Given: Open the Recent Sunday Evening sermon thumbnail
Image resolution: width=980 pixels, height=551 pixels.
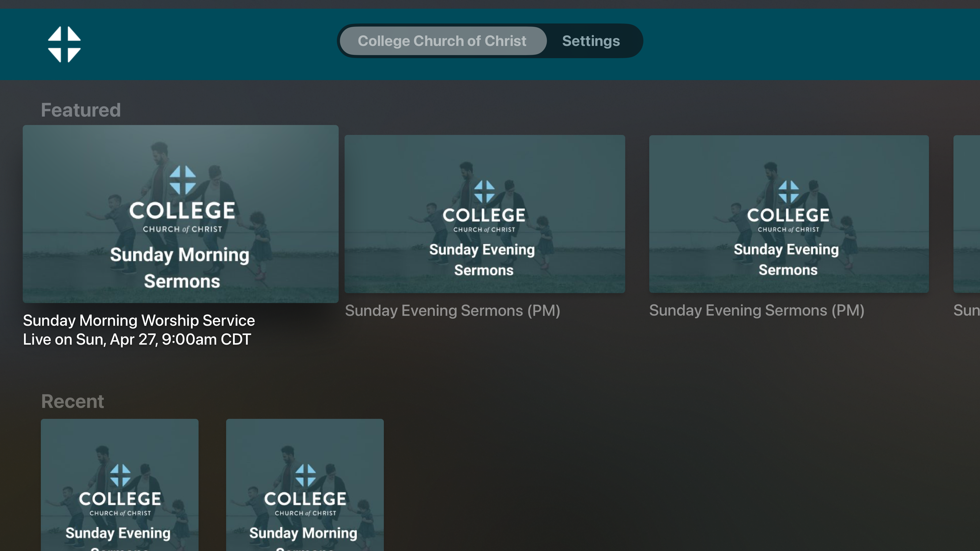Looking at the screenshot, I should coord(119,485).
